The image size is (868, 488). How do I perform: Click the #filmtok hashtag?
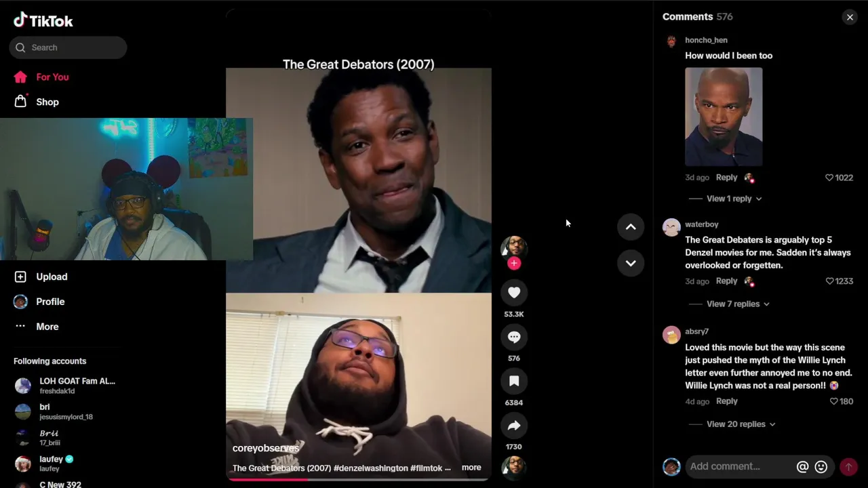[426, 468]
